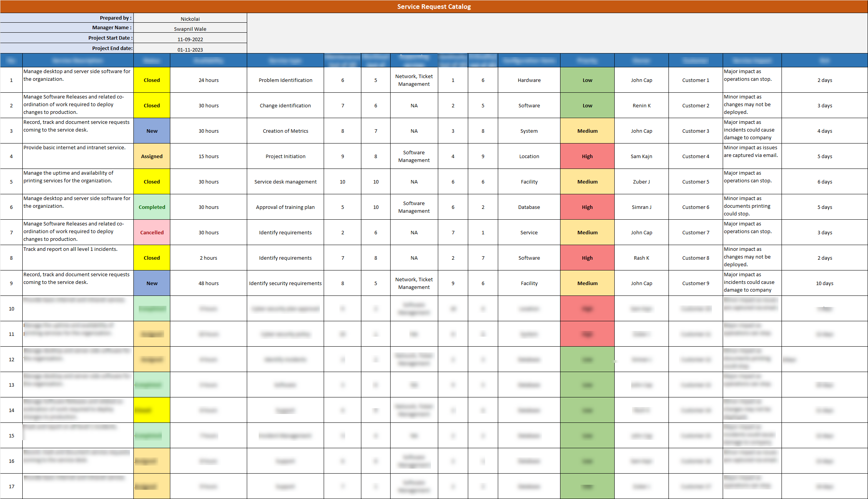Viewport: 868px width, 499px height.
Task: Select 'Customer 5' in the customer column
Action: click(x=695, y=182)
